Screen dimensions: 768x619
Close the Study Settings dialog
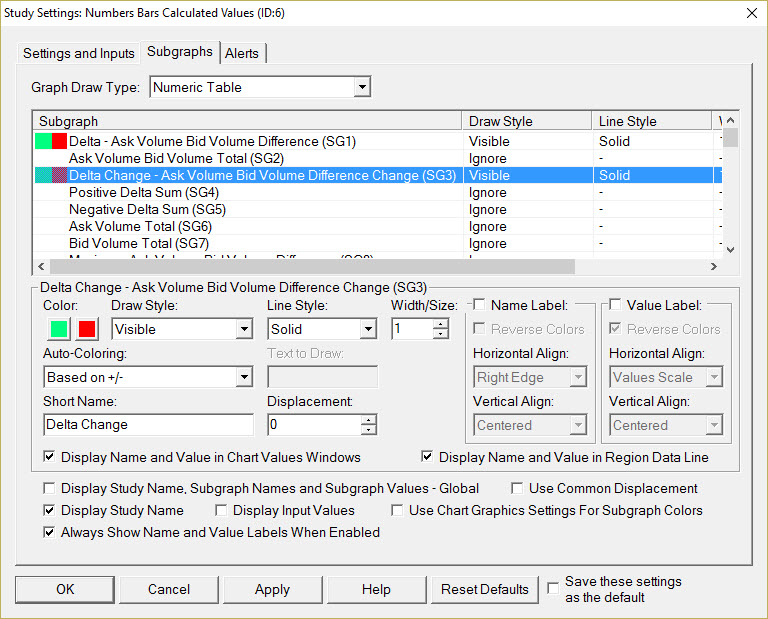coord(752,13)
